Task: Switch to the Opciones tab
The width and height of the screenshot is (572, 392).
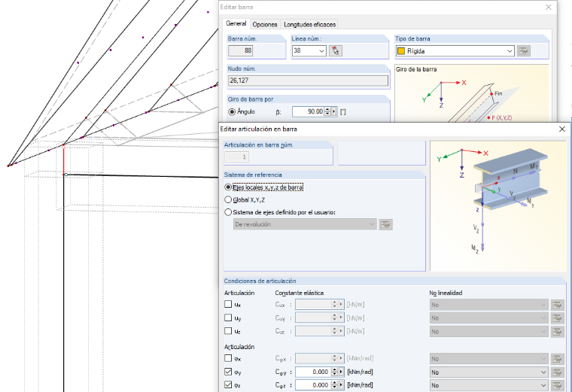Action: 265,24
